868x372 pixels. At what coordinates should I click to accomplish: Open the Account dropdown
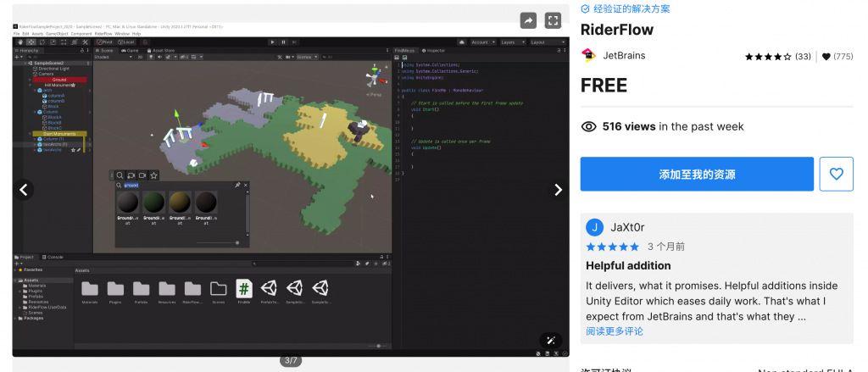483,42
